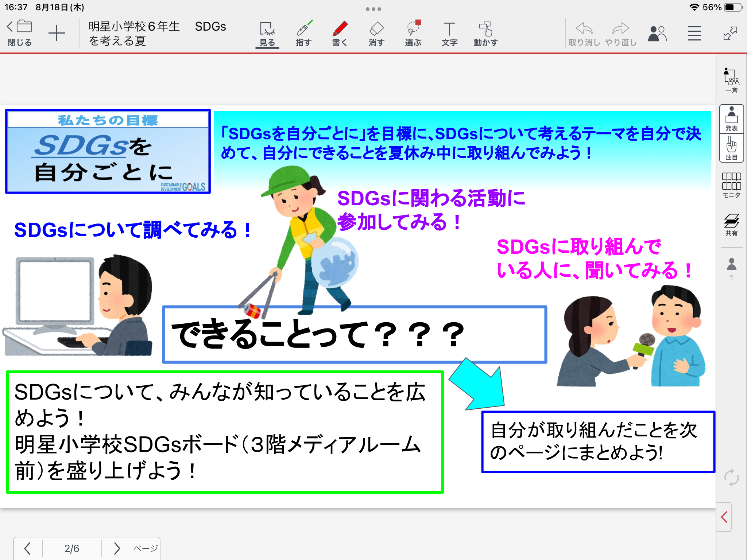Screen dimensions: 747x560
Task: Open the hamburger menu
Action: point(694,34)
